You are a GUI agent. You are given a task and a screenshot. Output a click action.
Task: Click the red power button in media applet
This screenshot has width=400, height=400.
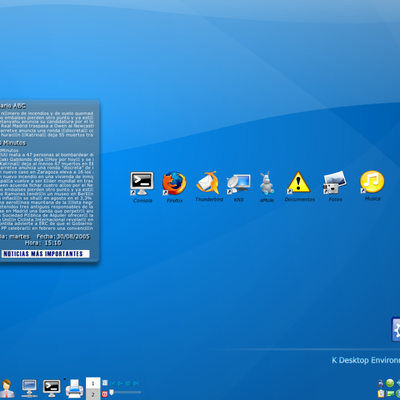(105, 394)
